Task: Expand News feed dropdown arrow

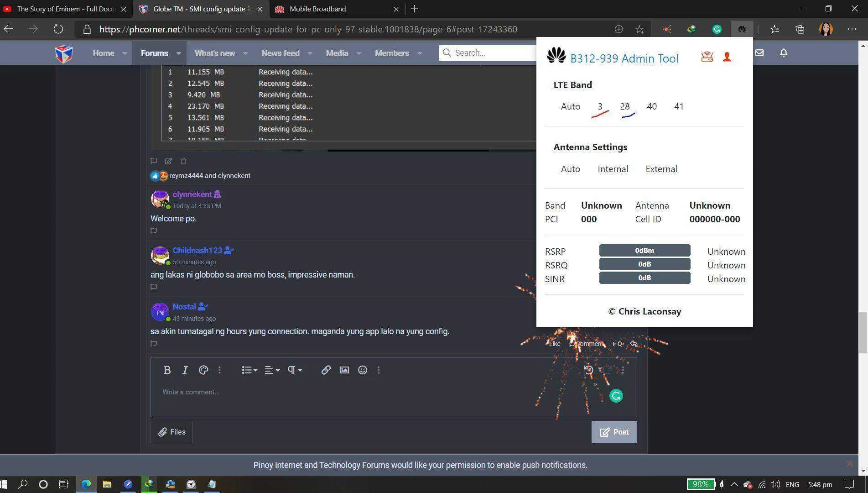Action: click(310, 53)
